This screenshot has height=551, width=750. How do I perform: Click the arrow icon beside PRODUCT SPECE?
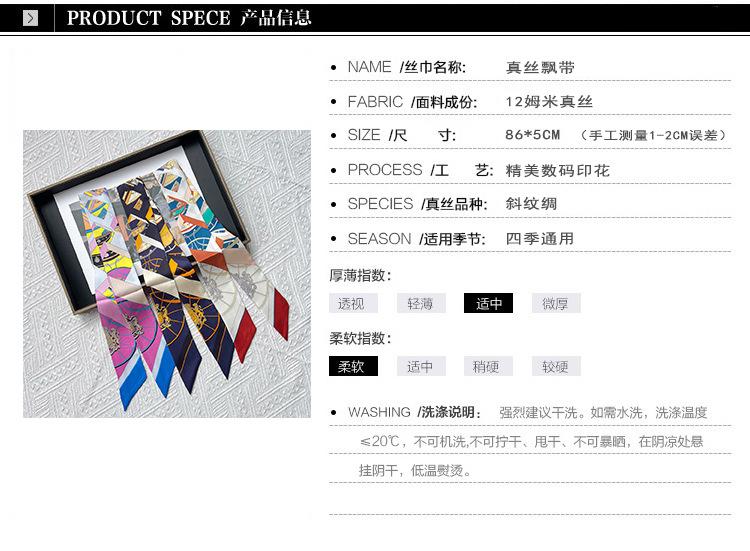[x=30, y=18]
